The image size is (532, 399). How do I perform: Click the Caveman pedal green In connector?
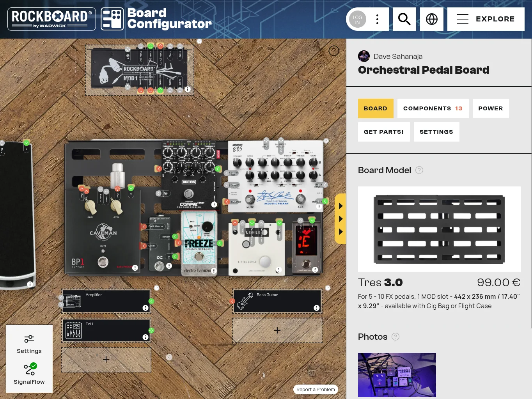pos(131,188)
